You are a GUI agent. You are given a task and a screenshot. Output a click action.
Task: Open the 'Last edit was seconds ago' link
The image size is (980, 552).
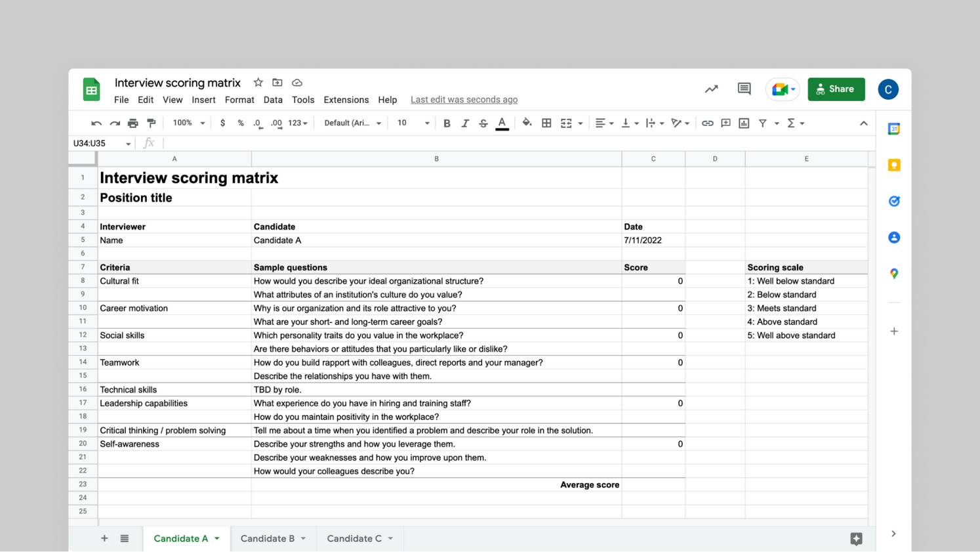(464, 100)
